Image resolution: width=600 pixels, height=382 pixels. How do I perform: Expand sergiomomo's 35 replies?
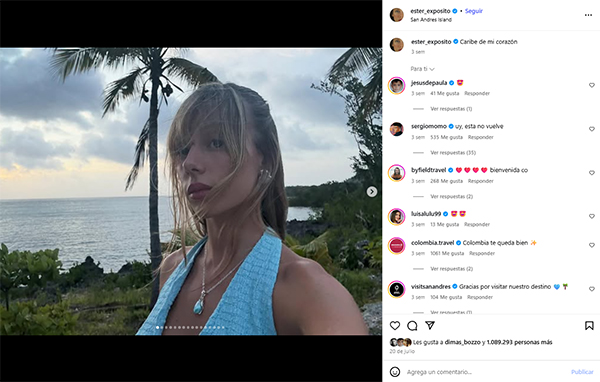coord(453,153)
